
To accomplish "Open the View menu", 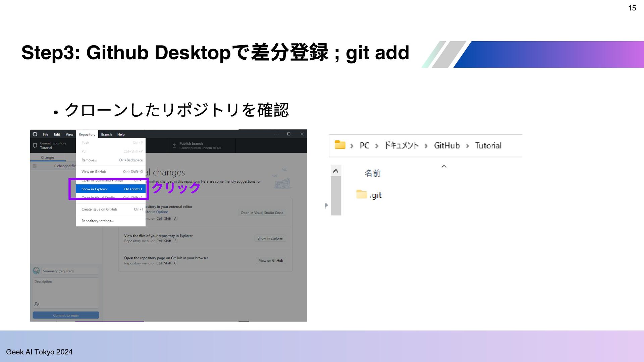I will 69,134.
